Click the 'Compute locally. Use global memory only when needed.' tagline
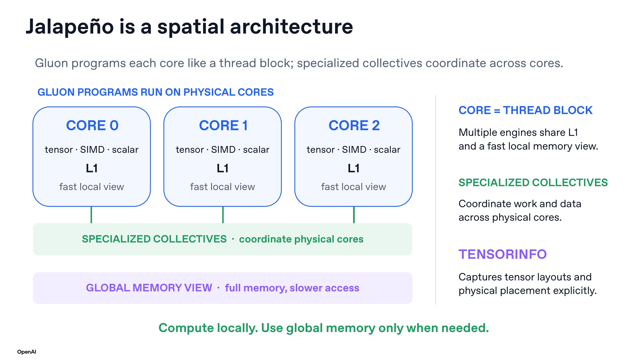Screen dimensions: 644x363 pos(324,328)
